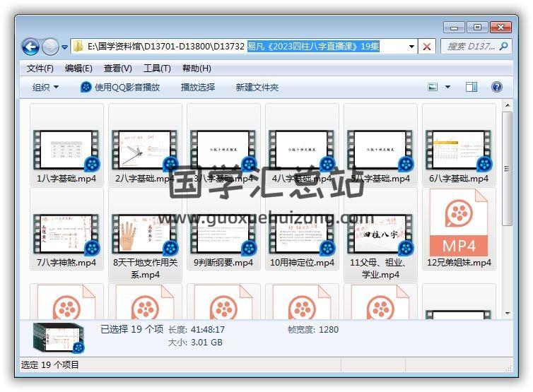Click the Back navigation arrow button
Image resolution: width=533 pixels, height=392 pixels.
click(x=30, y=47)
